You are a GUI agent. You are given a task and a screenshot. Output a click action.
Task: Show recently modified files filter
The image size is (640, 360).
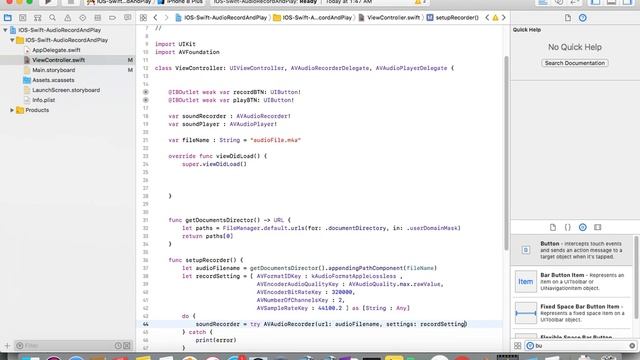[118, 346]
